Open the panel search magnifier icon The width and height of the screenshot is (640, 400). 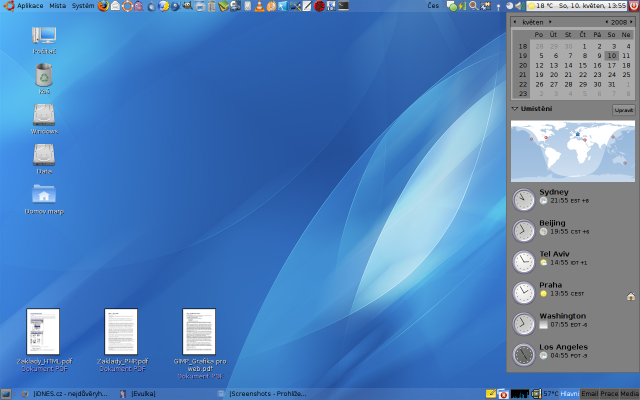point(473,6)
